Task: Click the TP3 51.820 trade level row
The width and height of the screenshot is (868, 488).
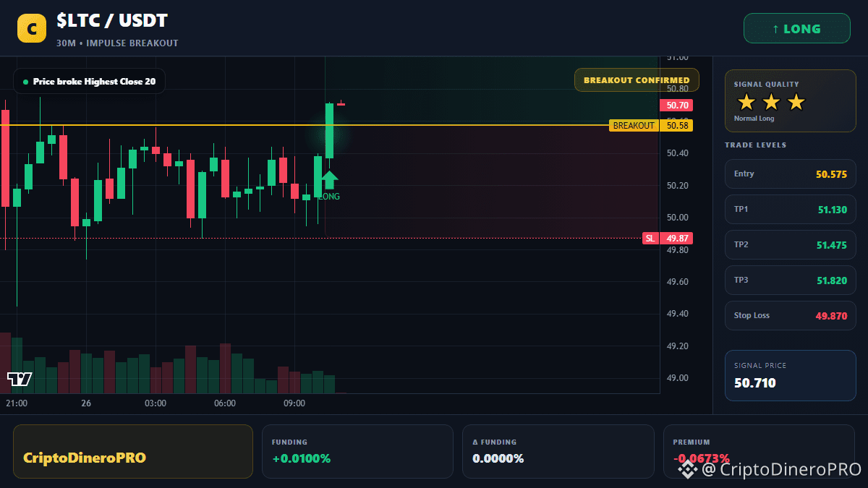Action: pyautogui.click(x=791, y=281)
